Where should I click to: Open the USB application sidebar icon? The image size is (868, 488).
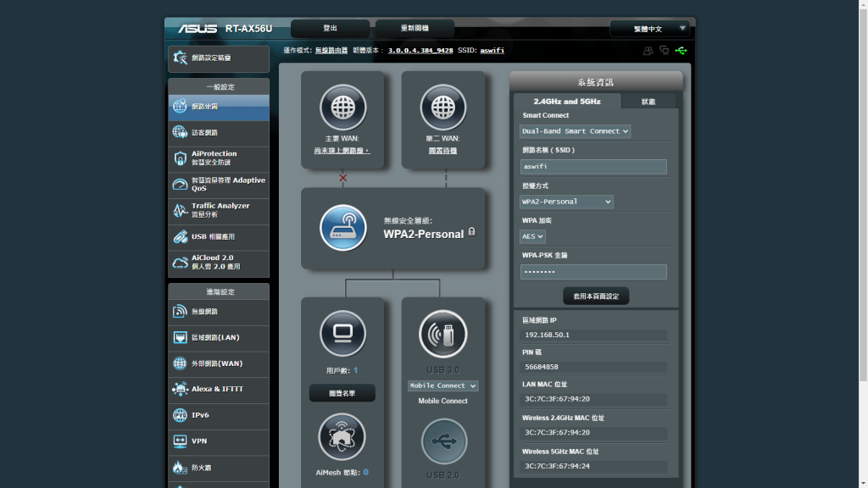click(x=180, y=237)
